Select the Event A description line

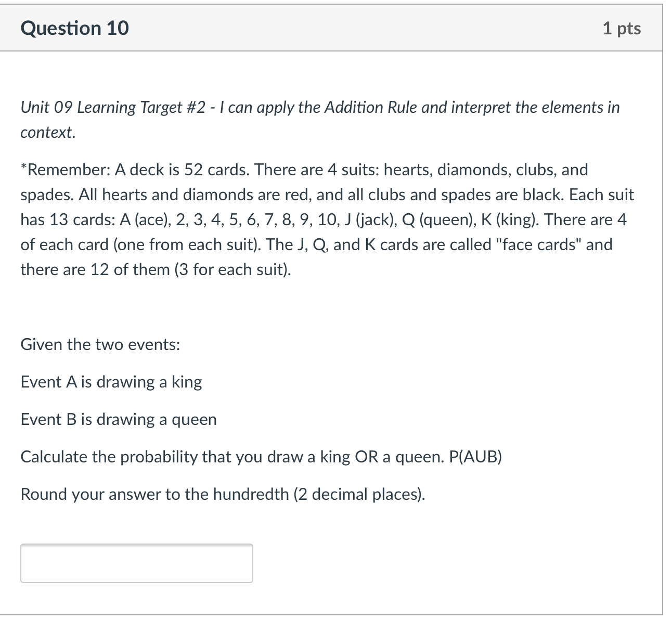coord(111,382)
